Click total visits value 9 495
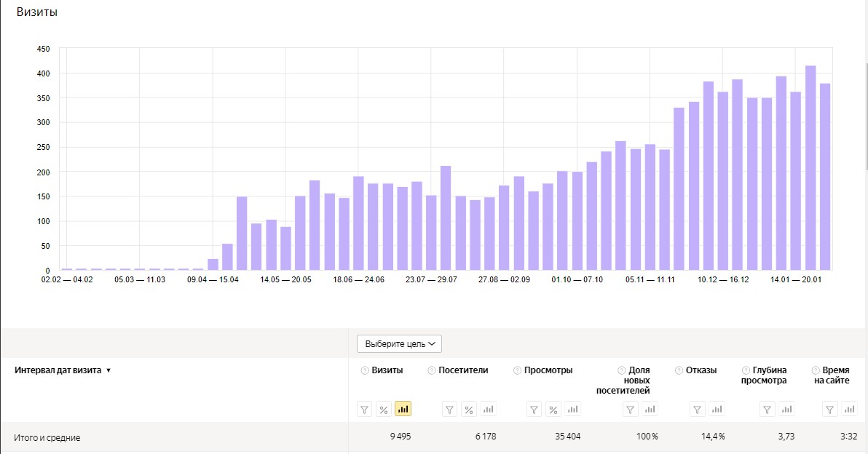 point(401,437)
